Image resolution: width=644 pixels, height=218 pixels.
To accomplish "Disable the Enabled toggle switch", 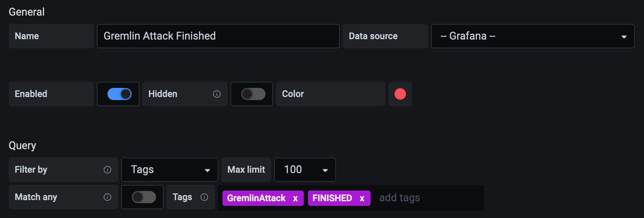I will [120, 94].
